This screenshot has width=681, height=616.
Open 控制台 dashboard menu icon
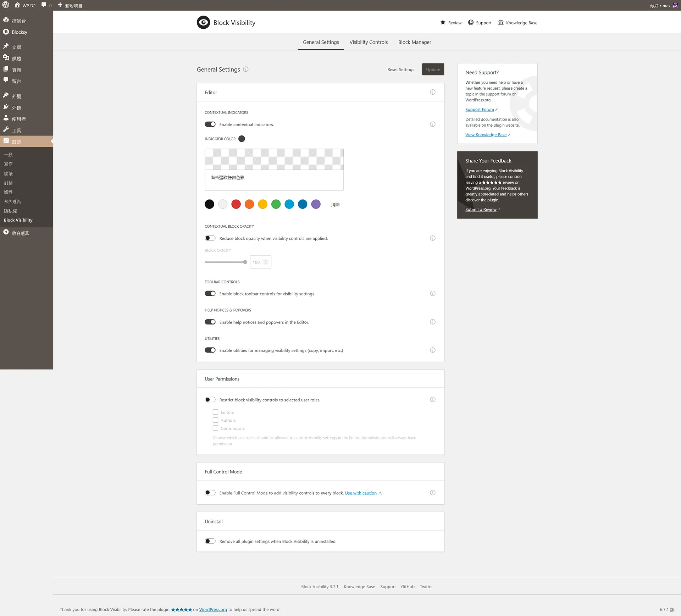[x=6, y=20]
